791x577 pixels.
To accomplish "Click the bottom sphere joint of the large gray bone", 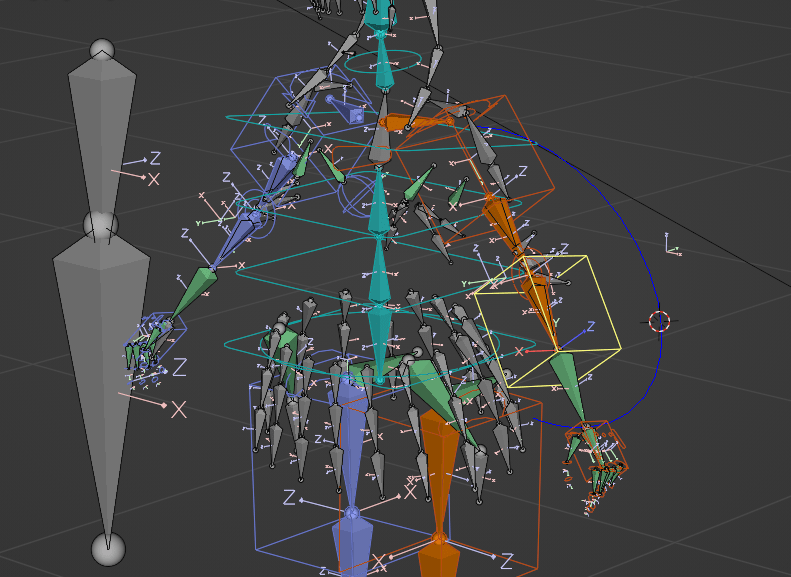I will point(108,548).
